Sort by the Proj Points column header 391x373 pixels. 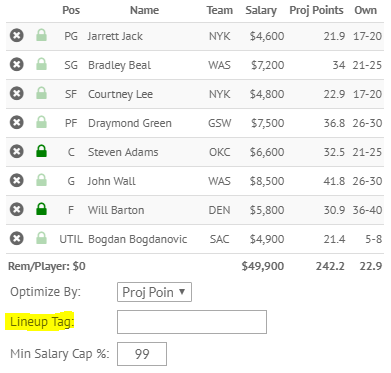pyautogui.click(x=316, y=10)
